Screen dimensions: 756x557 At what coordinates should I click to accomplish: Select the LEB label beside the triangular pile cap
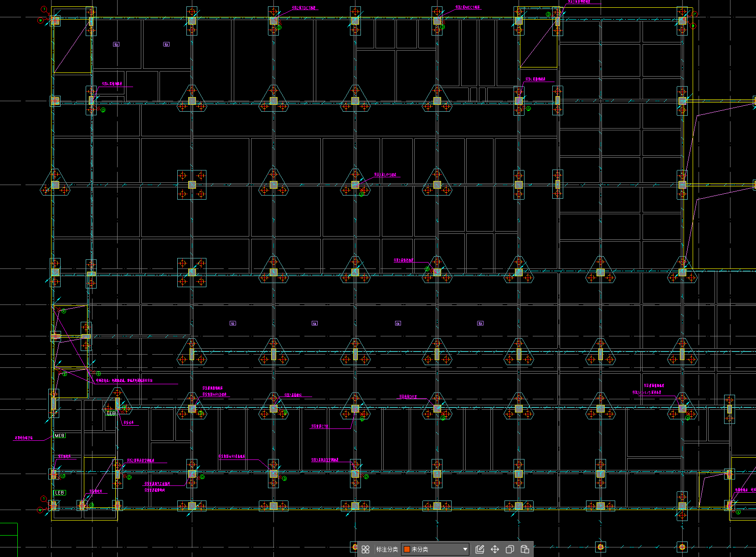click(x=111, y=413)
